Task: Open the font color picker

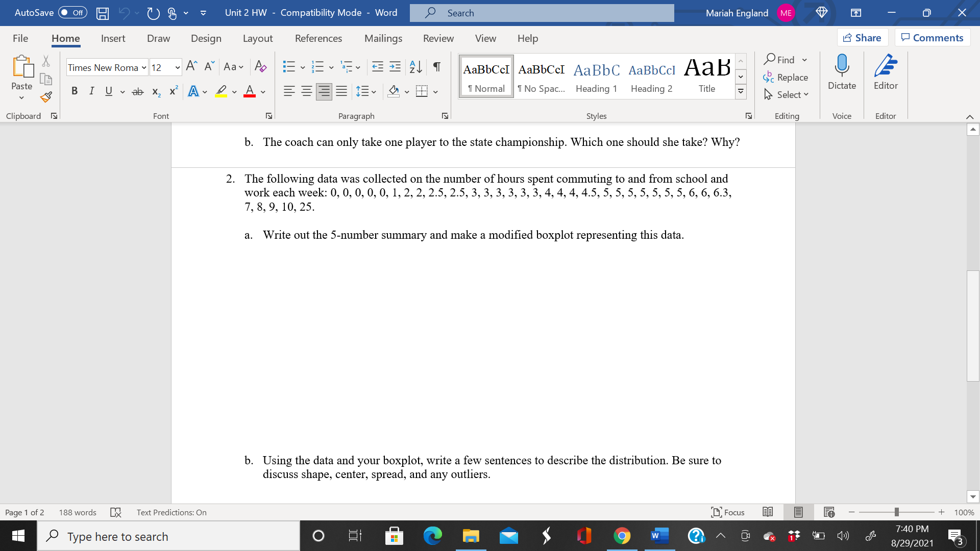Action: (x=250, y=91)
